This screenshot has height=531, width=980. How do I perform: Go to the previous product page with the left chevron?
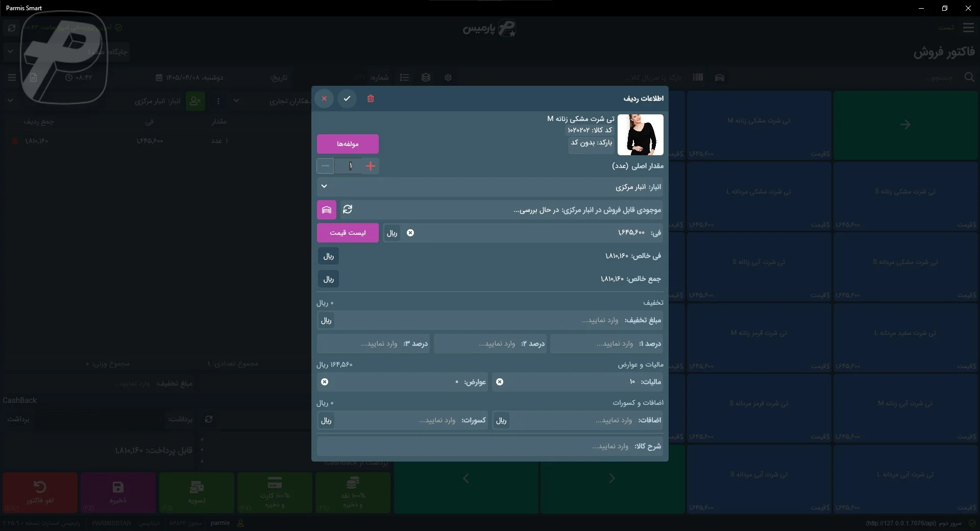click(x=466, y=479)
